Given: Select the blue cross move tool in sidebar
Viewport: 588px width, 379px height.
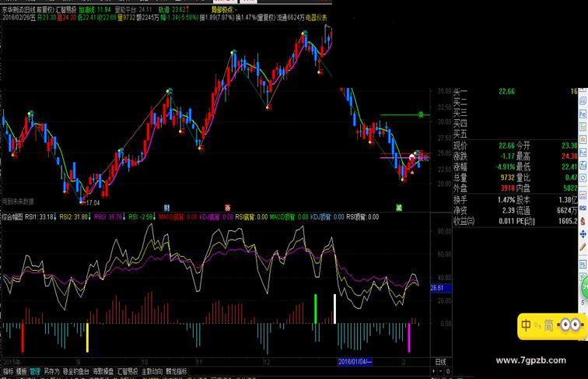Looking at the screenshot, I should coord(583,234).
